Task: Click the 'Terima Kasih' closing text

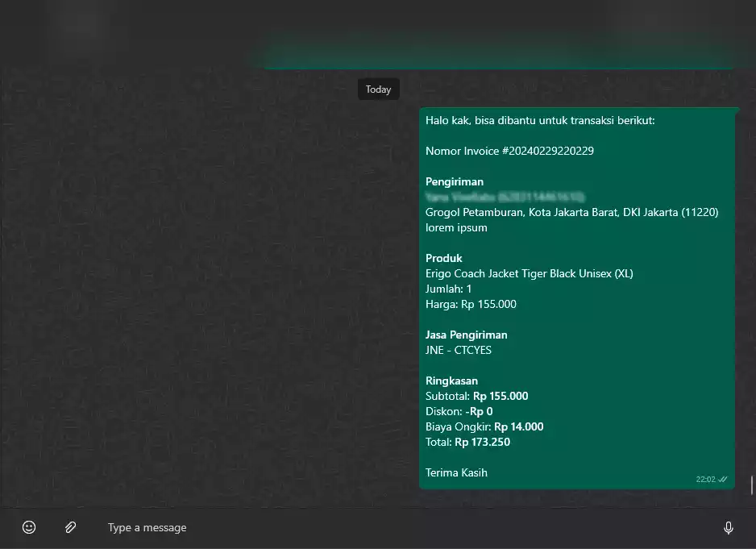Action: [456, 472]
